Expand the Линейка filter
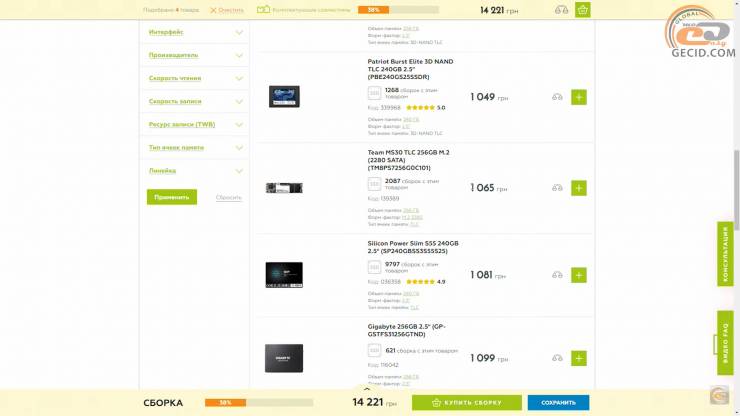 [x=195, y=171]
